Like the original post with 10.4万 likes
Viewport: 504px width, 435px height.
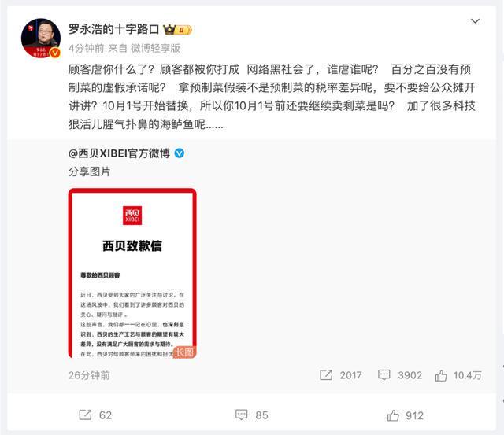click(441, 375)
